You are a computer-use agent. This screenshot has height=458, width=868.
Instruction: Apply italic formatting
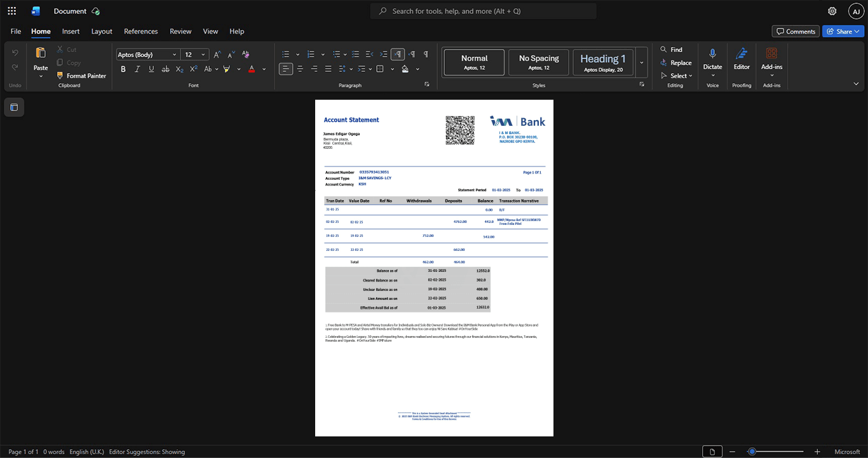pyautogui.click(x=137, y=69)
